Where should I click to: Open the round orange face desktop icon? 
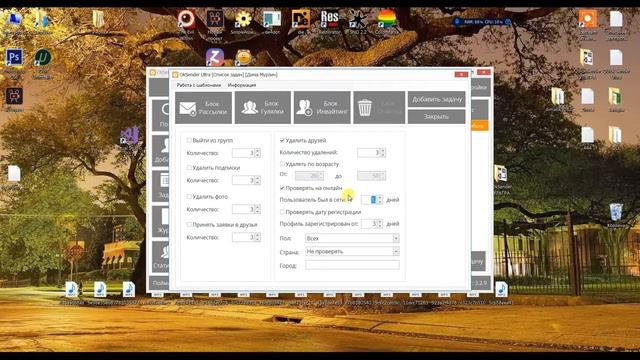(x=243, y=57)
